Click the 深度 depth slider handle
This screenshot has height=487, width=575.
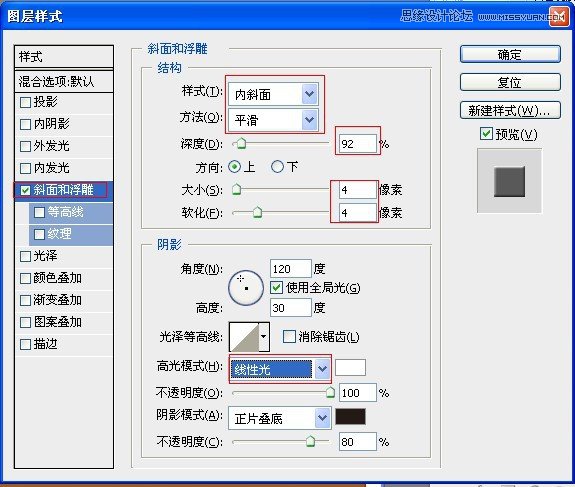click(241, 143)
